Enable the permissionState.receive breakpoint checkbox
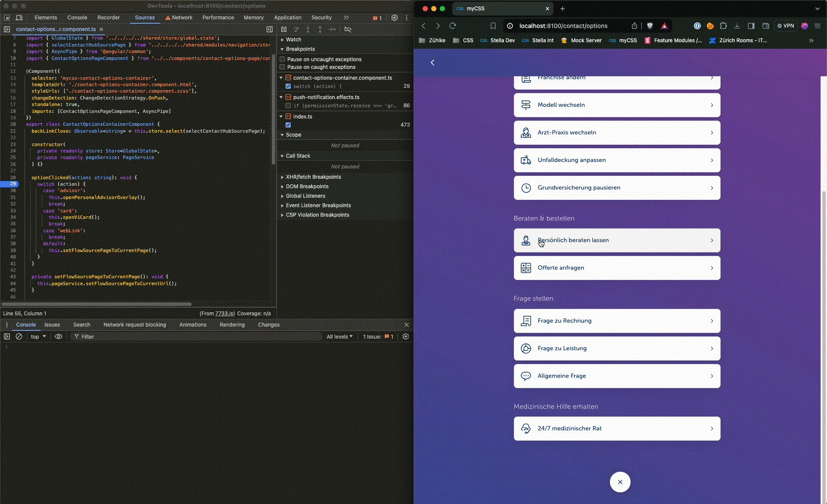This screenshot has height=504, width=827. point(289,106)
